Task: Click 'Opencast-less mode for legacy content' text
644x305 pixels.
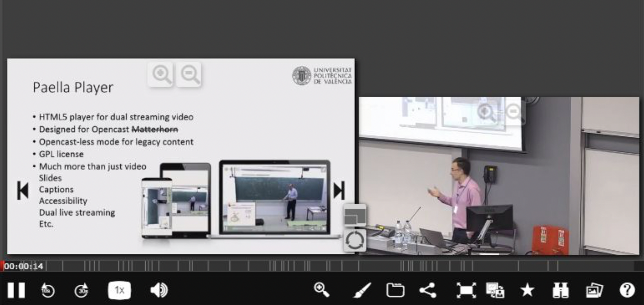Action: click(x=116, y=142)
